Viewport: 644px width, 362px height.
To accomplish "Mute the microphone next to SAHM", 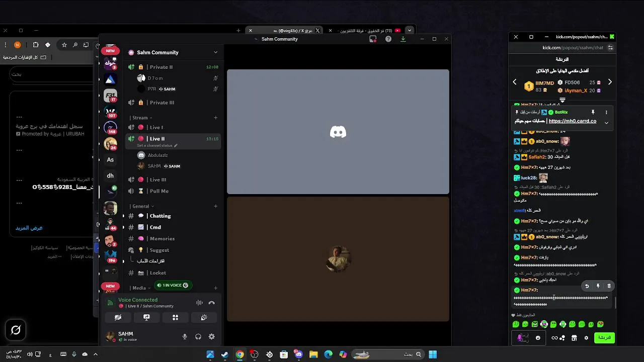I will click(x=185, y=337).
